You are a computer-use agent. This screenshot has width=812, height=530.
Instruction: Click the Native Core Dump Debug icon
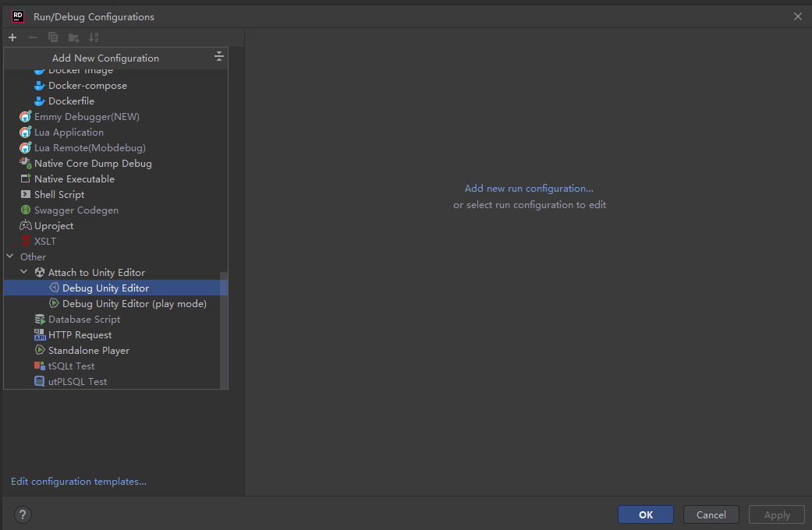point(26,163)
